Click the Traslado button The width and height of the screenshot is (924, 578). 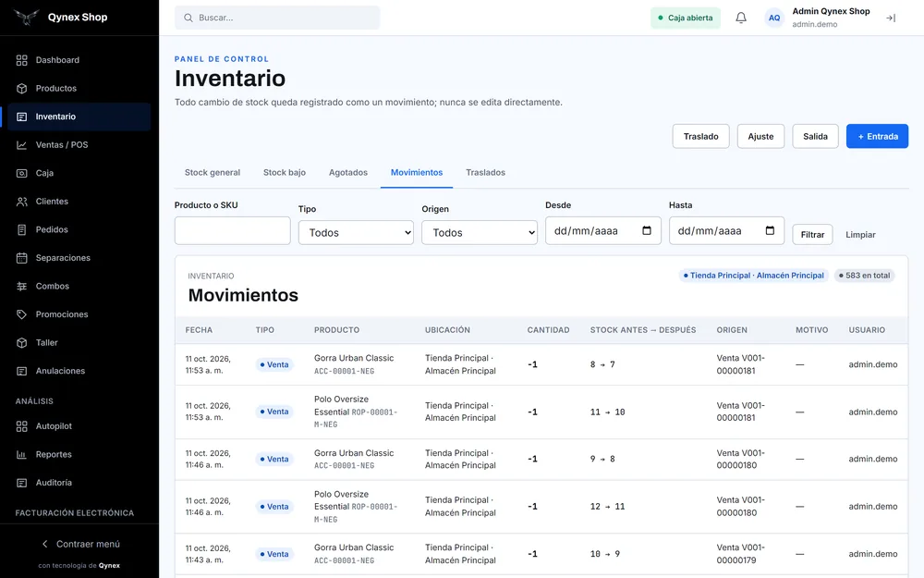(700, 136)
